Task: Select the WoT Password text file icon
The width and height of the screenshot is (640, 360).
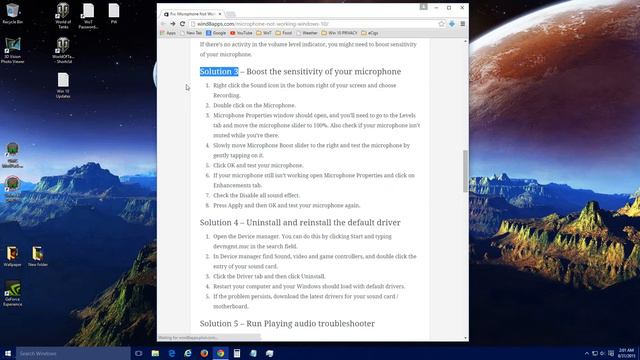Action: click(x=88, y=16)
